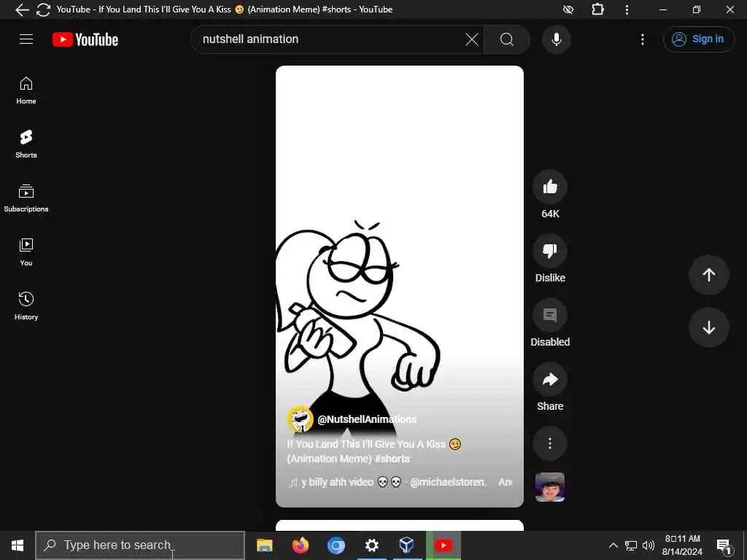Open the @NutshellAnimations channel link
The image size is (747, 560).
click(367, 419)
